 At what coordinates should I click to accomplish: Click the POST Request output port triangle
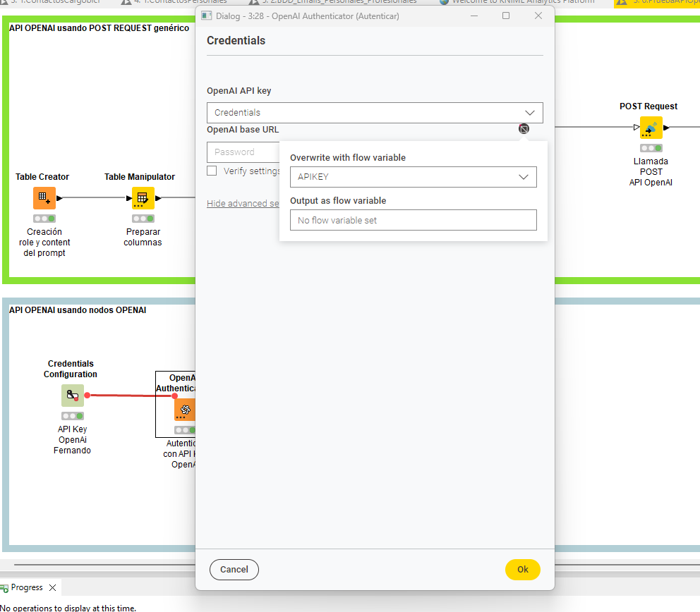pos(666,128)
